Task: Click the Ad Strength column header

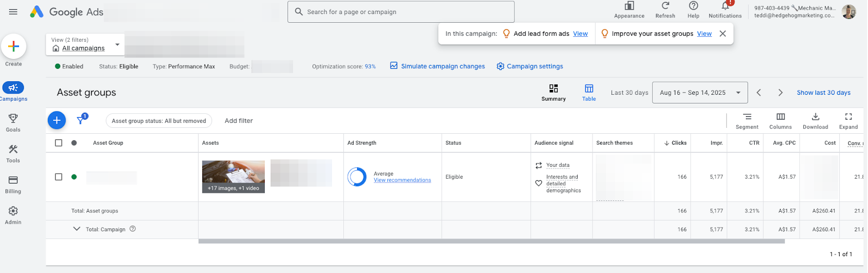Action: [362, 143]
